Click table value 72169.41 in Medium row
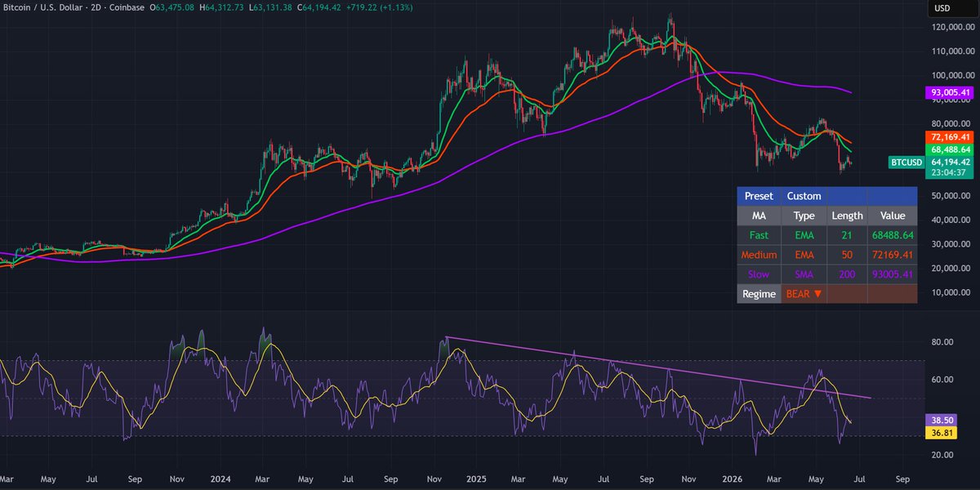The image size is (980, 490). click(x=892, y=255)
